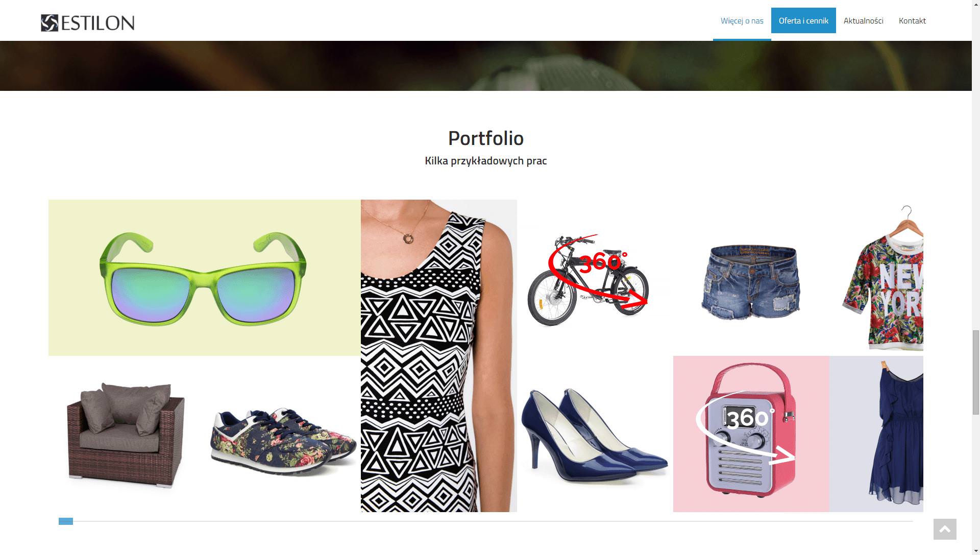Viewport: 980px width, 555px height.
Task: Open the 360° bicycle portfolio item
Action: [x=595, y=278]
